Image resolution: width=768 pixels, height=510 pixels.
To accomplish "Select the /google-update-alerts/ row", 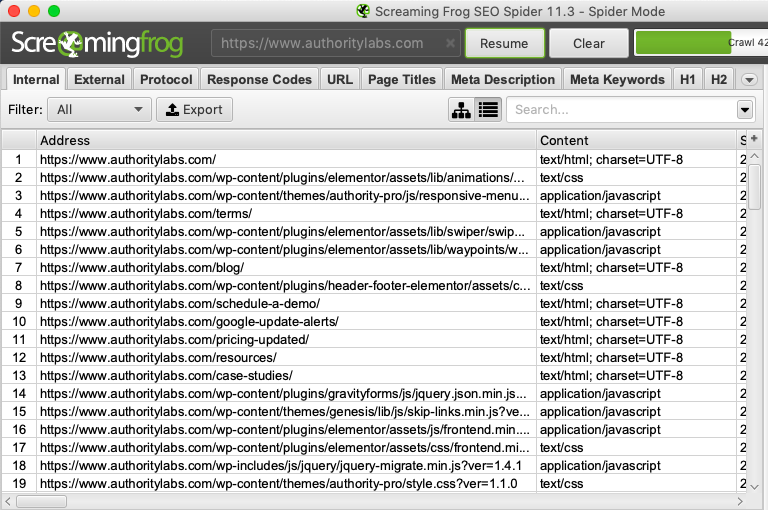I will tap(374, 321).
